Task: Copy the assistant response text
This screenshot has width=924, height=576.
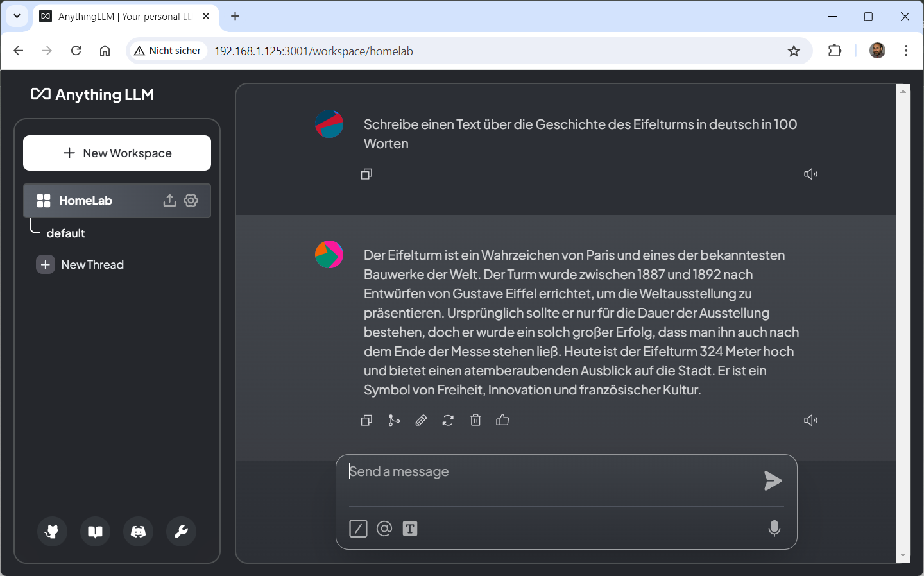Action: click(366, 420)
